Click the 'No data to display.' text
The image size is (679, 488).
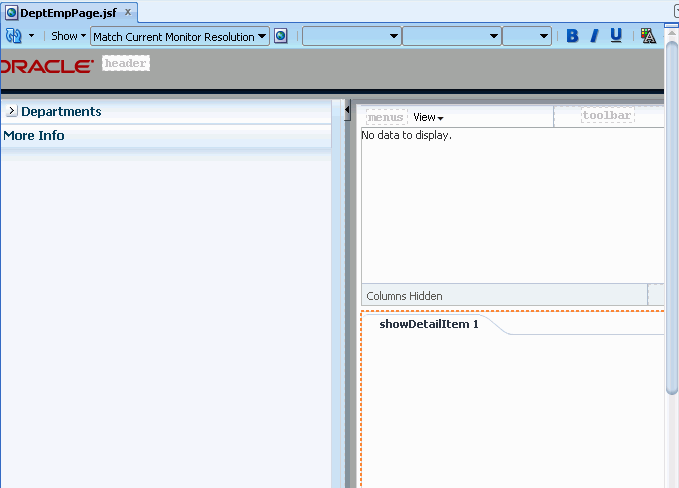(407, 136)
